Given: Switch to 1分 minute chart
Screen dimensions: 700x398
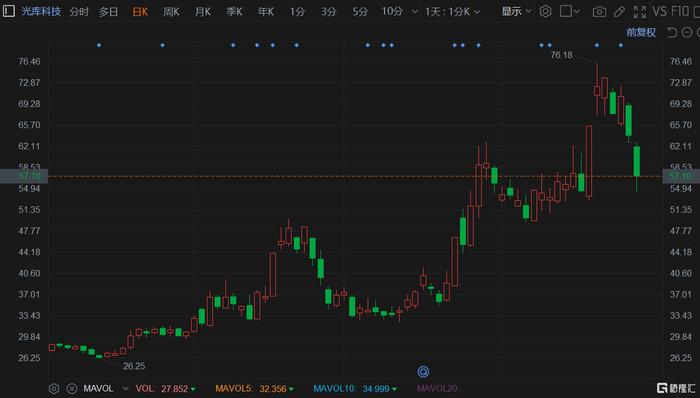Looking at the screenshot, I should 297,12.
